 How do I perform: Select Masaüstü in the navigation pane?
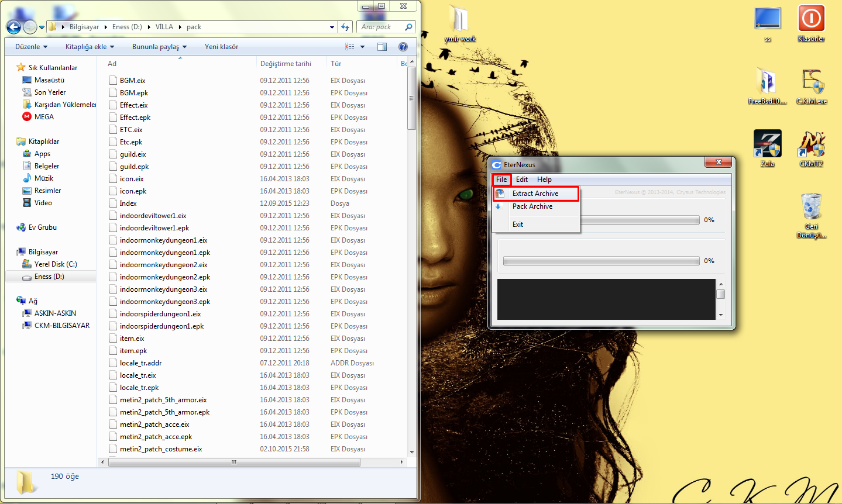pos(43,80)
